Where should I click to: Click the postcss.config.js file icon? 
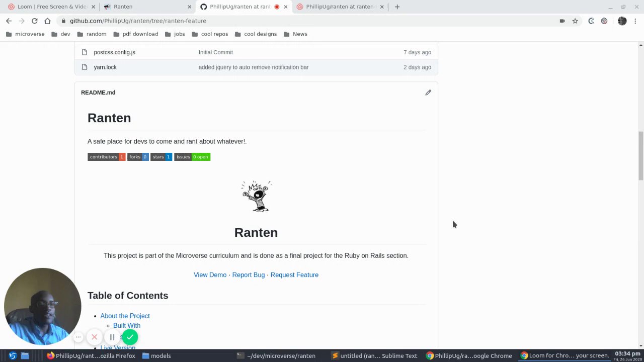85,52
